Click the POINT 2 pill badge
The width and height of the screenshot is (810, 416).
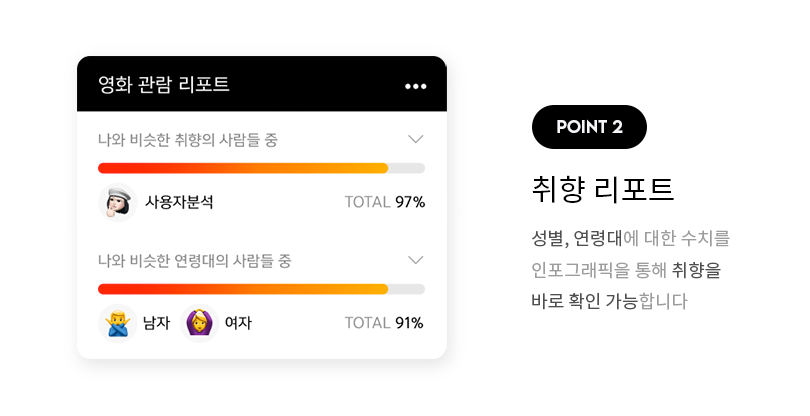pyautogui.click(x=589, y=127)
